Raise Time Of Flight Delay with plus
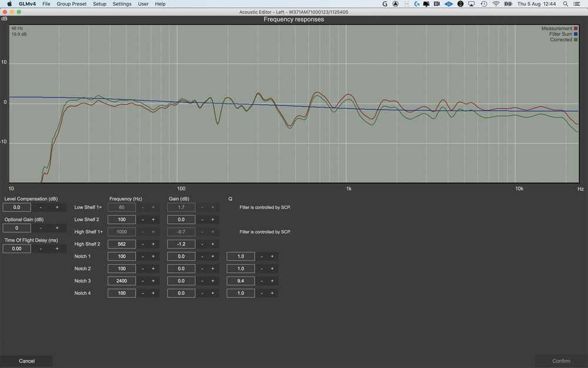The height and width of the screenshot is (368, 588). (x=57, y=248)
